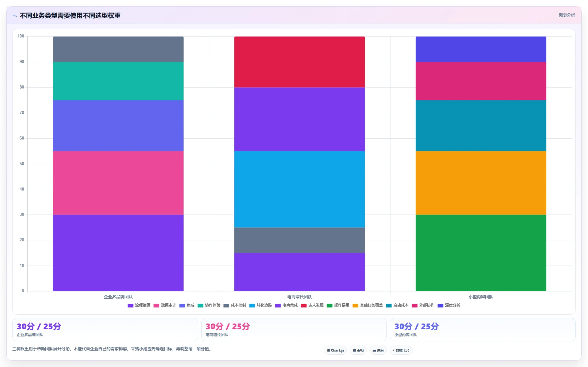588x367 pixels.
Task: Click the 数据卡片 chip
Action: tap(401, 350)
